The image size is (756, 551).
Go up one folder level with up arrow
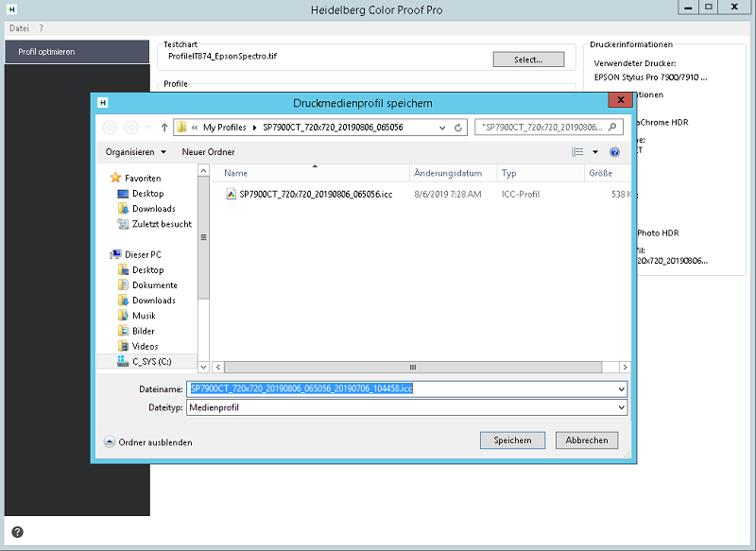point(164,128)
